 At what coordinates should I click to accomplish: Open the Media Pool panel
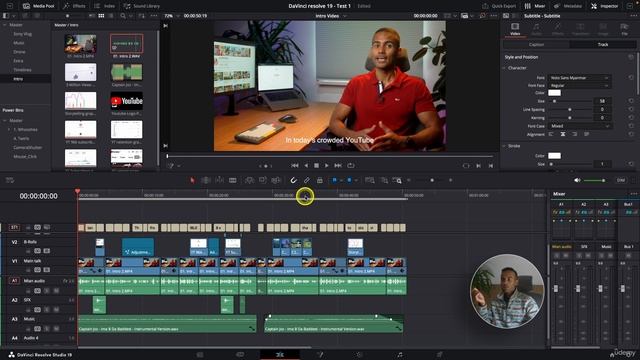(39, 6)
